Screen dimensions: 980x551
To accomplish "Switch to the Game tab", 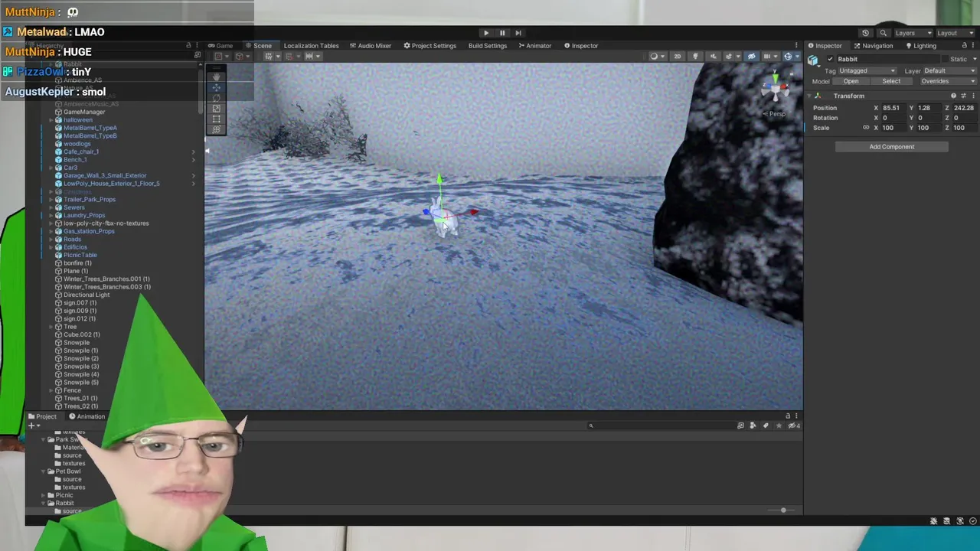I will point(220,46).
